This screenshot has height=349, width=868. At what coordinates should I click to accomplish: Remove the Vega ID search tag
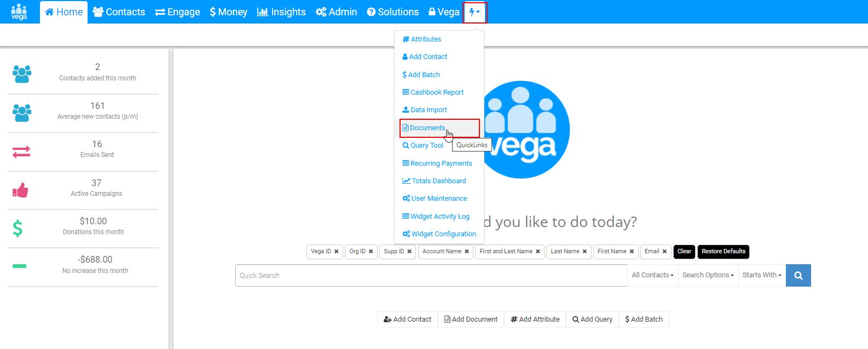pos(337,252)
